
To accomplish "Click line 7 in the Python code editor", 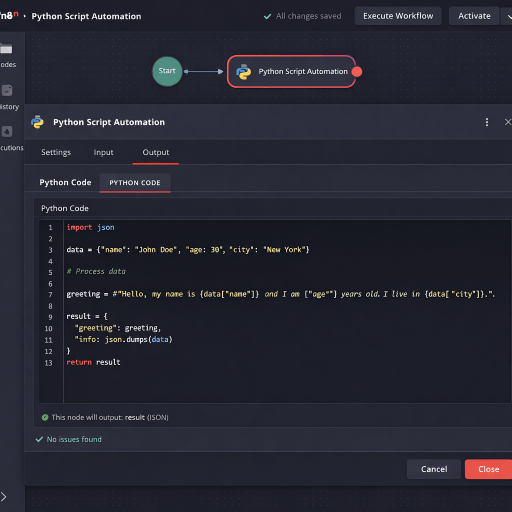I will pyautogui.click(x=281, y=294).
